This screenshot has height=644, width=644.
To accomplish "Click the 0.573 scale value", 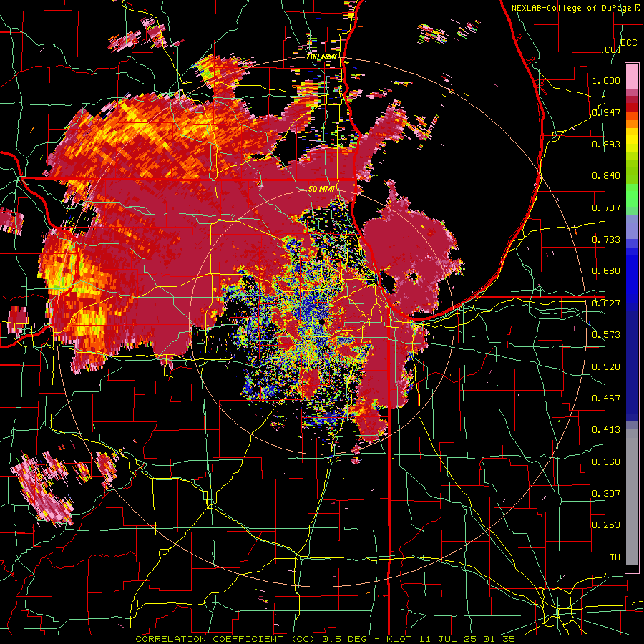I will pyautogui.click(x=606, y=335).
